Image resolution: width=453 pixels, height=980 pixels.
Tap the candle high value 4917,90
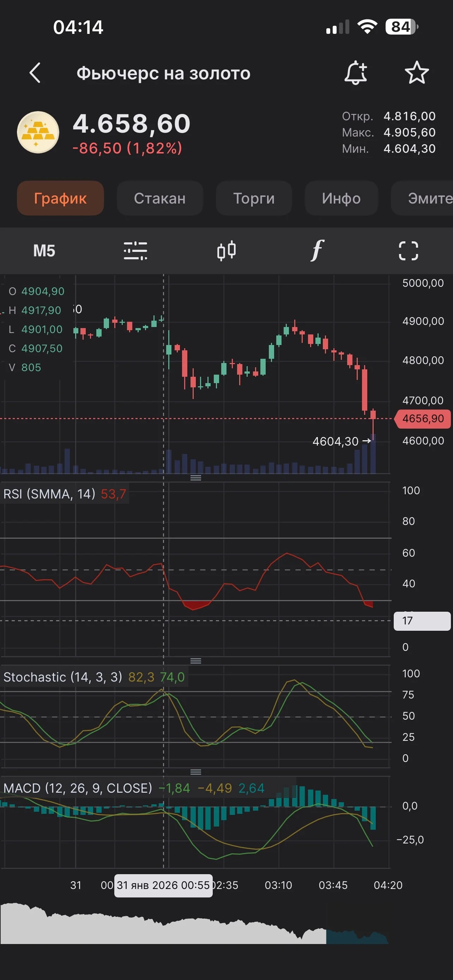41,310
